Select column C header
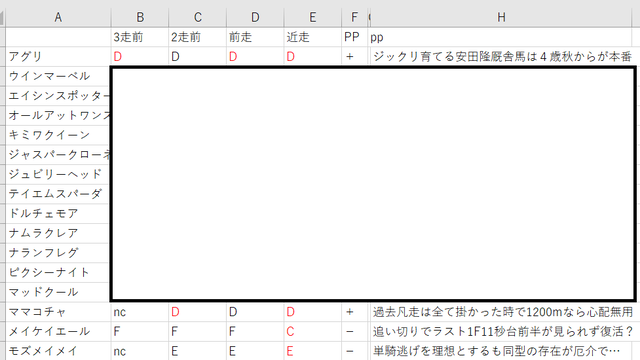Viewport: 640px width, 360px height. tap(198, 17)
